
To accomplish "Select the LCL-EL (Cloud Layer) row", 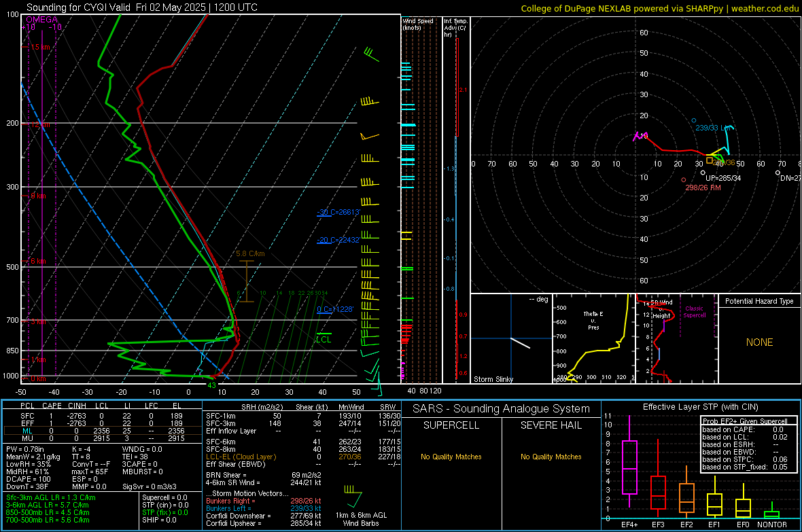I will pyautogui.click(x=303, y=457).
